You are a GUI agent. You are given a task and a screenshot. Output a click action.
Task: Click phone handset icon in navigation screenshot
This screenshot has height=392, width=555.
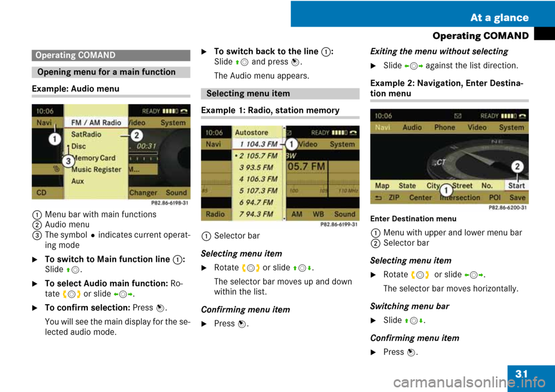(522, 116)
